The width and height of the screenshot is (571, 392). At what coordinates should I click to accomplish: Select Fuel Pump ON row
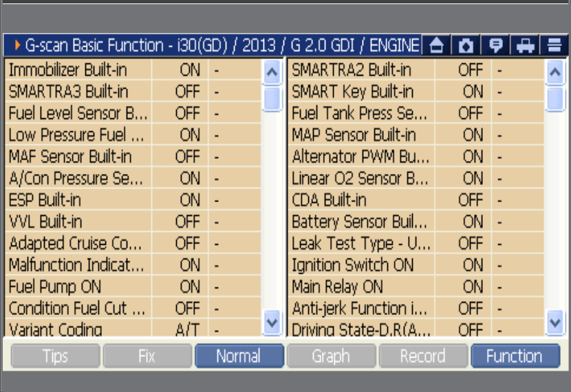(x=133, y=287)
